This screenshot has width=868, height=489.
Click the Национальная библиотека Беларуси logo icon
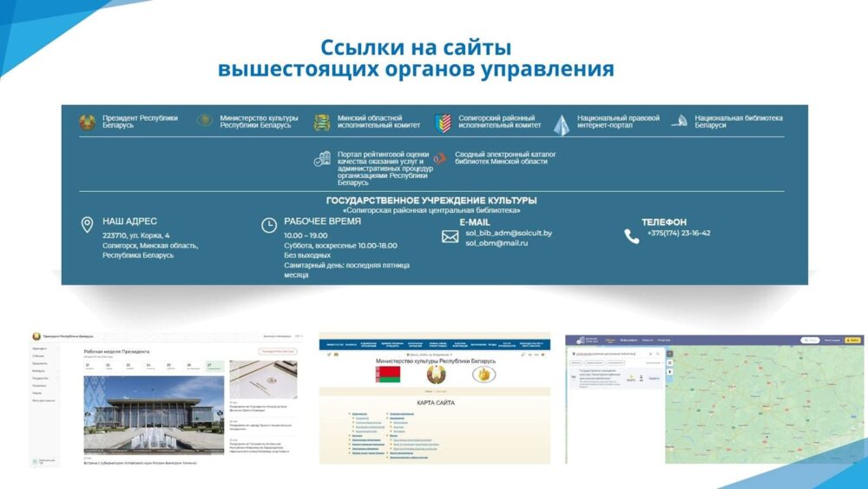coord(680,121)
